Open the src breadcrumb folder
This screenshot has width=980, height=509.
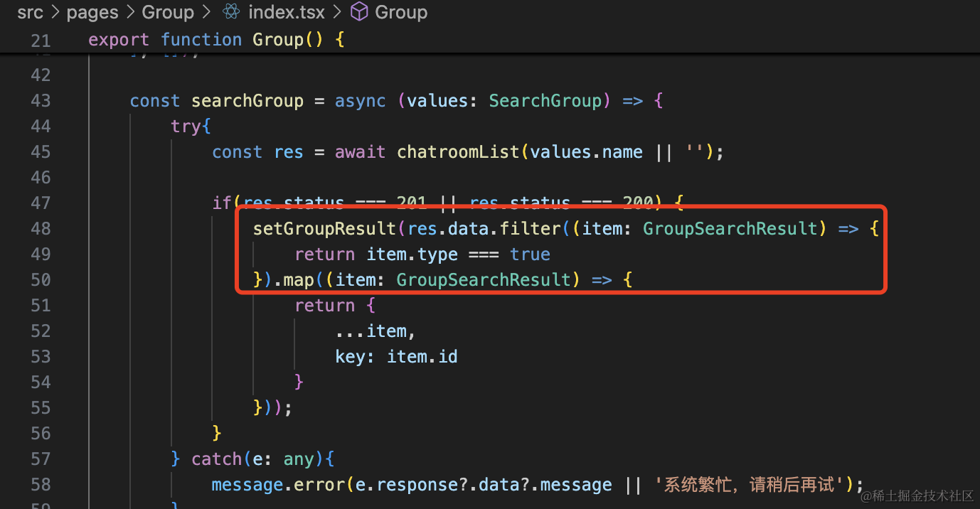(30, 12)
